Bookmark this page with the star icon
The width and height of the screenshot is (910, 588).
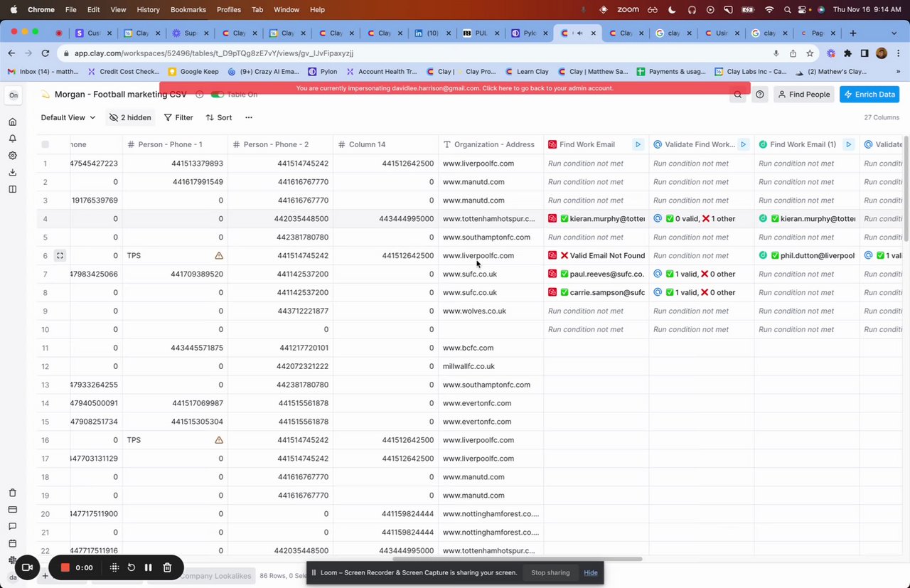click(810, 53)
